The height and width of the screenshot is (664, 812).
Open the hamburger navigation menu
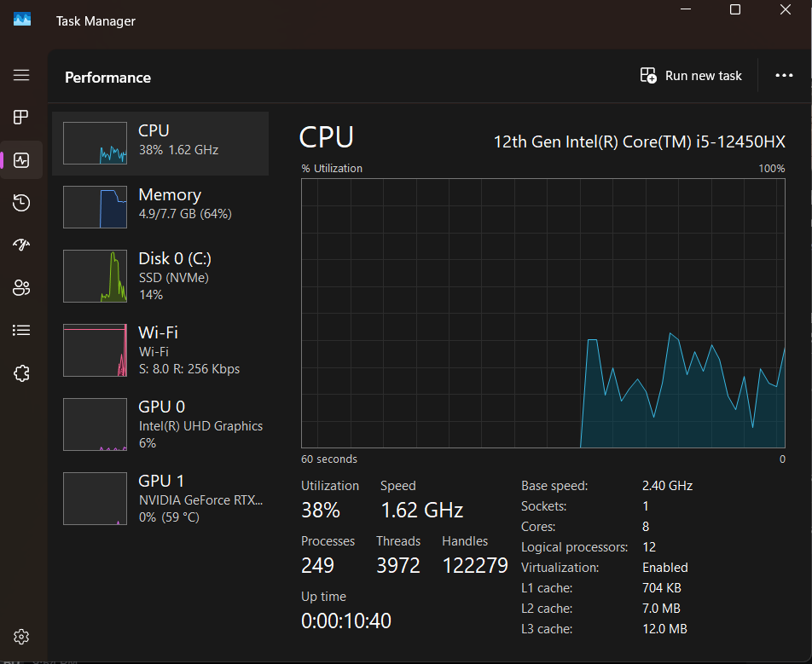21,75
